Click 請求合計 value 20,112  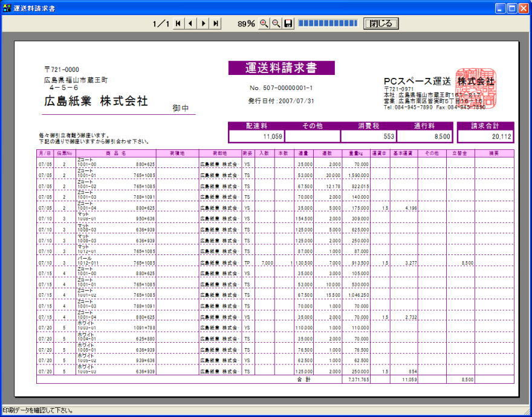(485, 137)
